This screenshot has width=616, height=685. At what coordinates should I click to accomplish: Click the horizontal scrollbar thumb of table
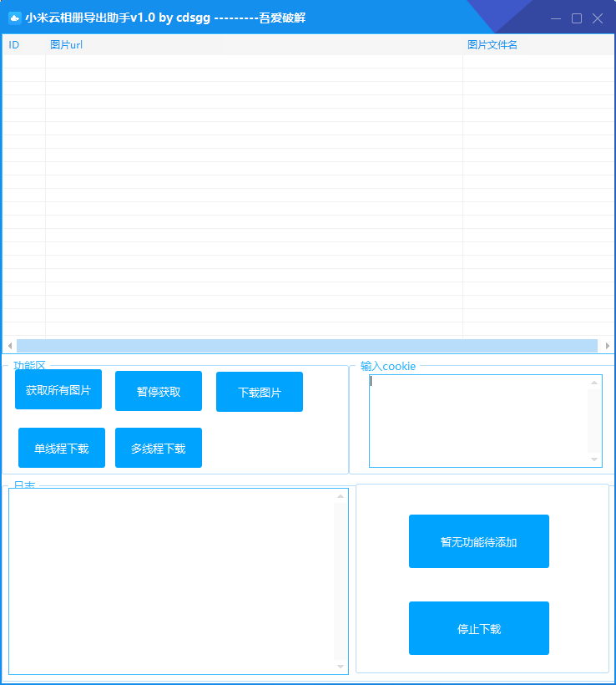point(307,346)
